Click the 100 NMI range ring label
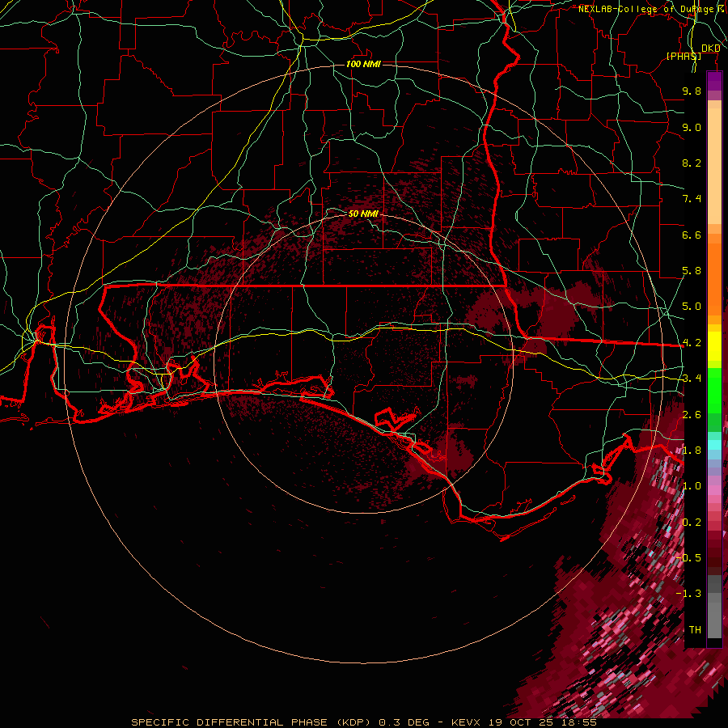Image resolution: width=728 pixels, height=728 pixels. click(363, 64)
